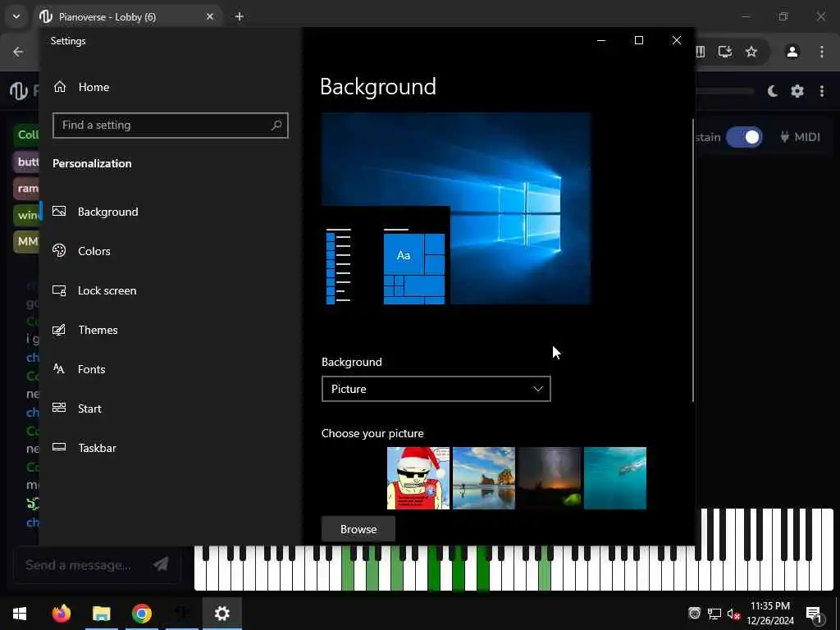Open the Chrome tab search dropdown
840x630 pixels.
tap(16, 16)
